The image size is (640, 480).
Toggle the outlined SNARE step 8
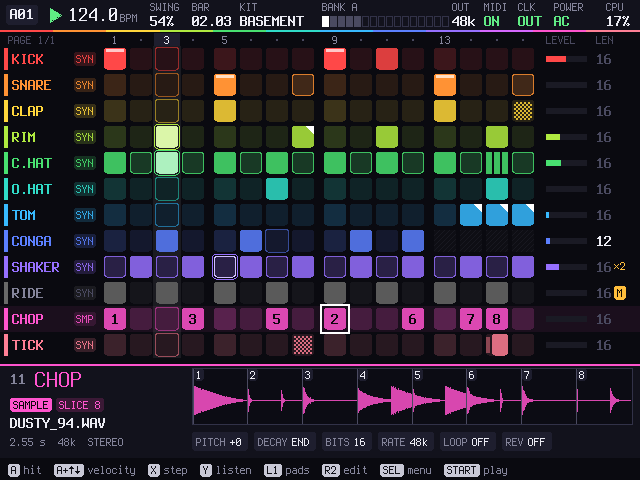(303, 85)
